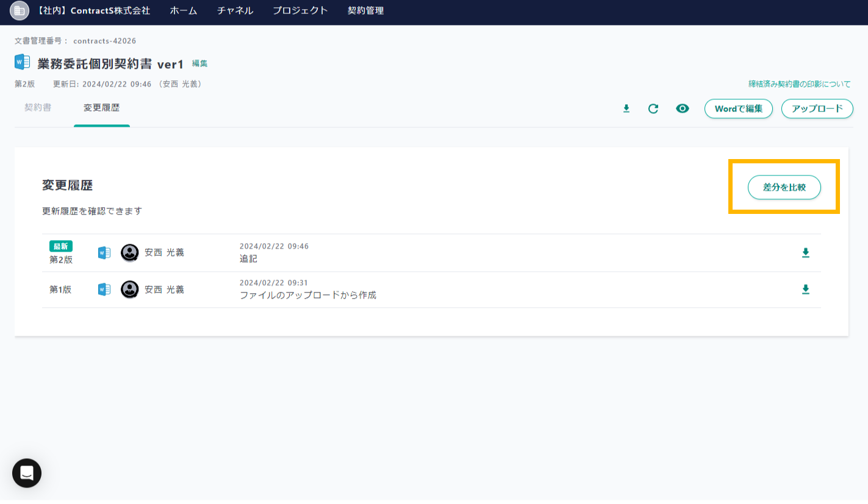Click Word file icon in 第2版 row
Image resolution: width=868 pixels, height=504 pixels.
pos(104,253)
